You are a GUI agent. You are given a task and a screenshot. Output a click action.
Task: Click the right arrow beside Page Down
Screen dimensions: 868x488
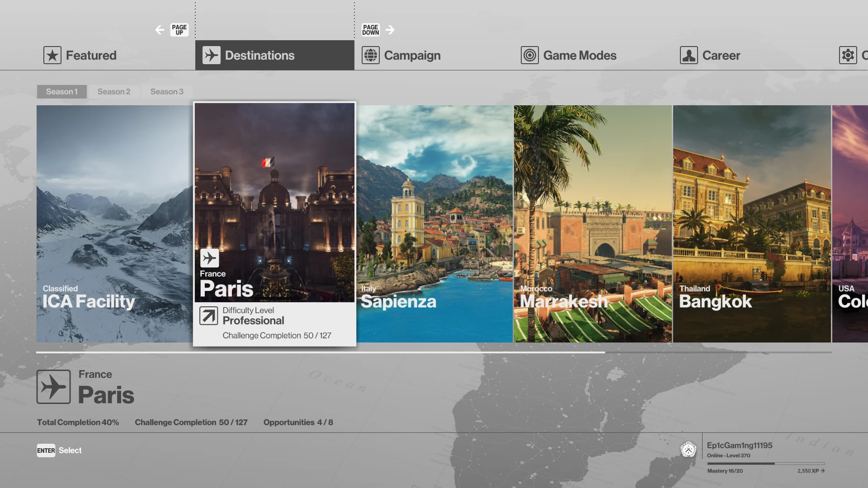[x=390, y=30]
